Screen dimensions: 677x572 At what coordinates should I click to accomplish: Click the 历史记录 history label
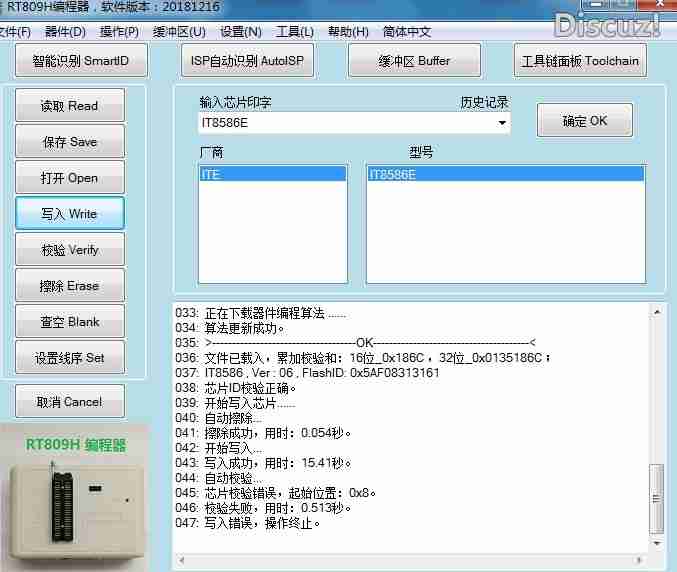coord(484,102)
